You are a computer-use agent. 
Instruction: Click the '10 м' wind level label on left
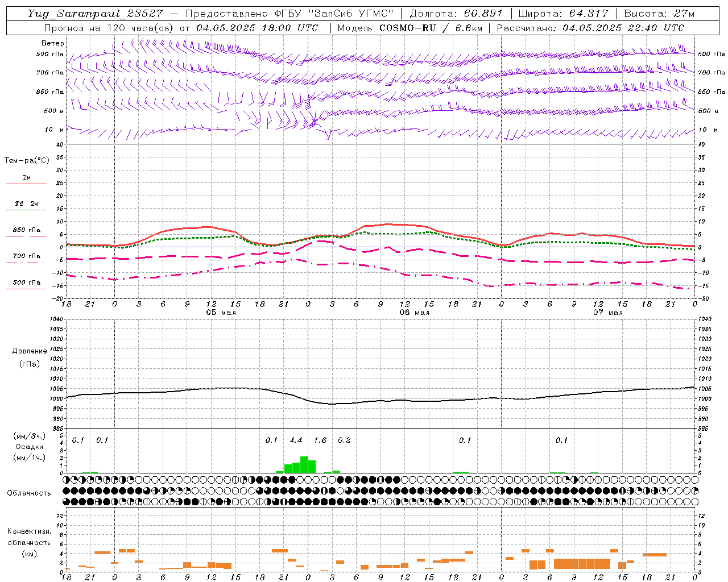[55, 130]
